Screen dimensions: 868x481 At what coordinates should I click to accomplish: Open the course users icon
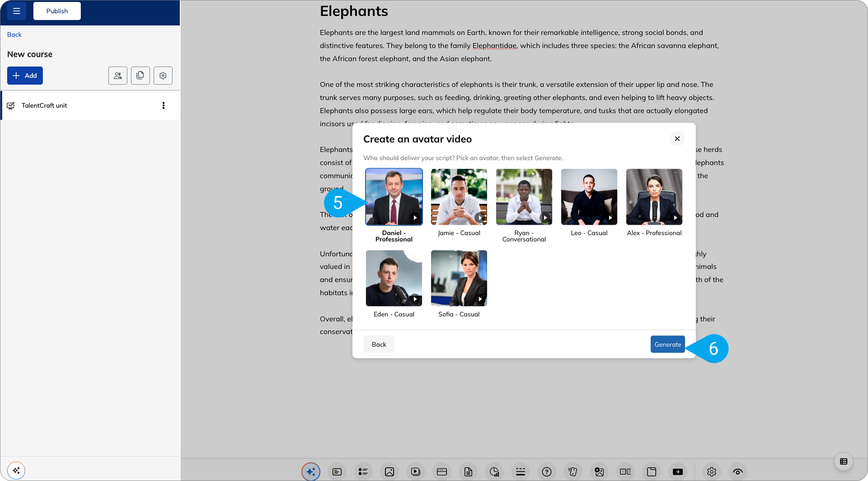(118, 75)
